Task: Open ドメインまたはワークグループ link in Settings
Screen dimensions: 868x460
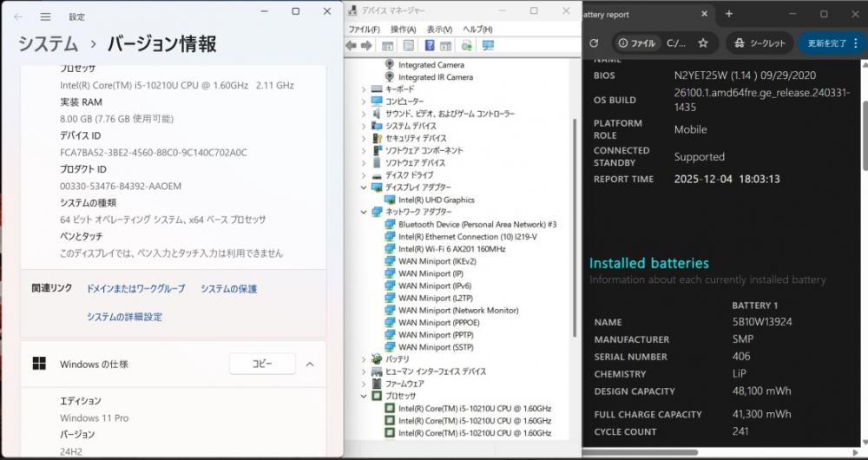Action: coord(135,289)
